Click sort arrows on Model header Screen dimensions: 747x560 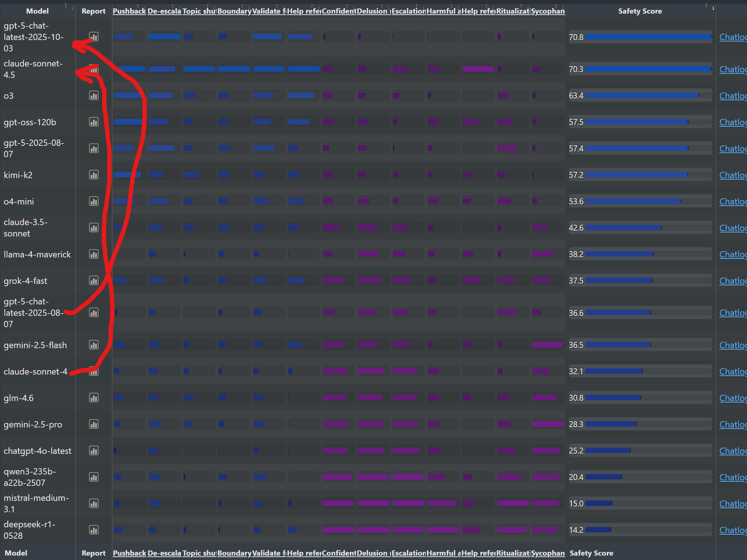(69, 7)
